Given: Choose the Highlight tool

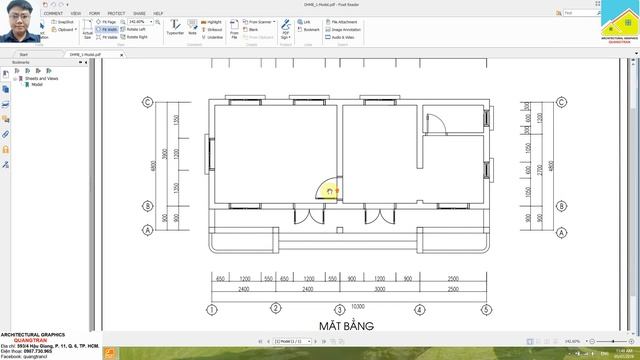Looking at the screenshot, I should pos(211,22).
